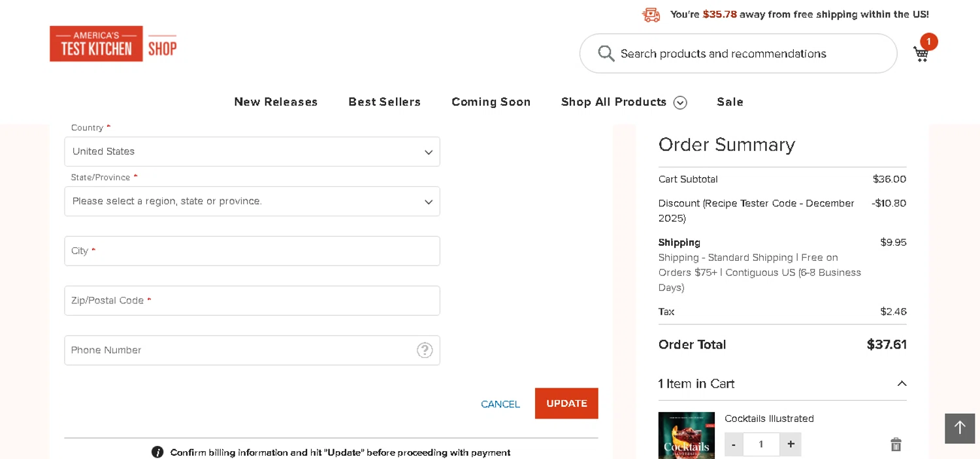Click the Recipe Tester Code discount label
The height and width of the screenshot is (459, 980).
757,211
